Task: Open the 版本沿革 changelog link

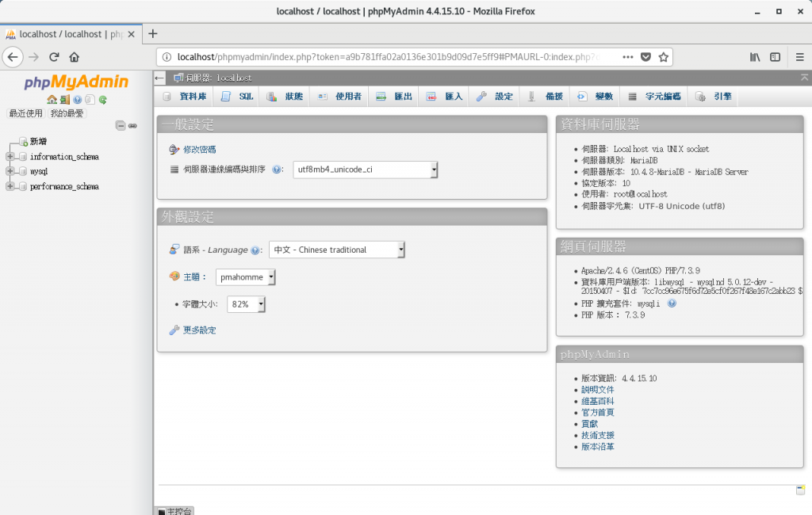Action: pos(598,447)
